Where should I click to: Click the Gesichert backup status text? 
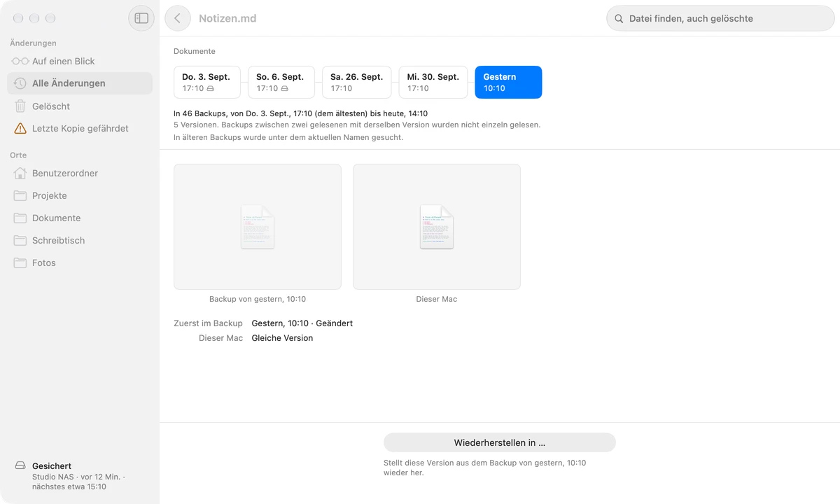[x=52, y=466]
